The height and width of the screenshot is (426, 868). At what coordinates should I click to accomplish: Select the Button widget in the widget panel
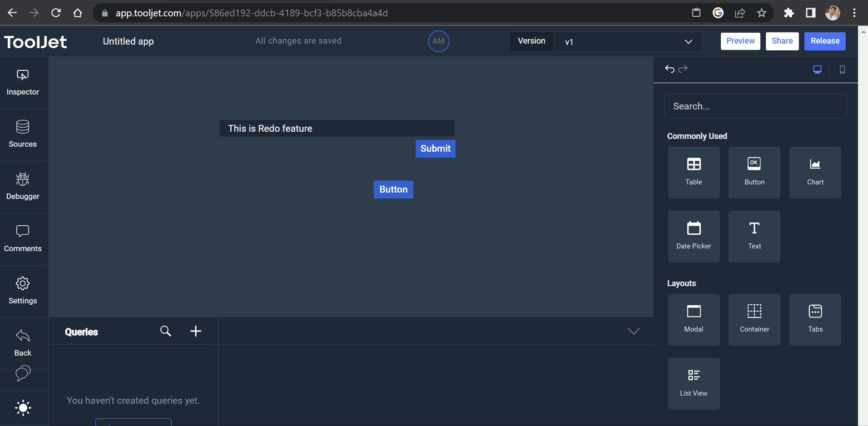[x=754, y=172]
